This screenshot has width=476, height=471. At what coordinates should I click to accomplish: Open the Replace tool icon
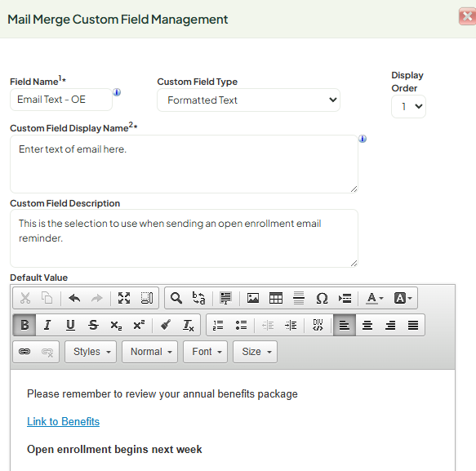click(x=198, y=298)
